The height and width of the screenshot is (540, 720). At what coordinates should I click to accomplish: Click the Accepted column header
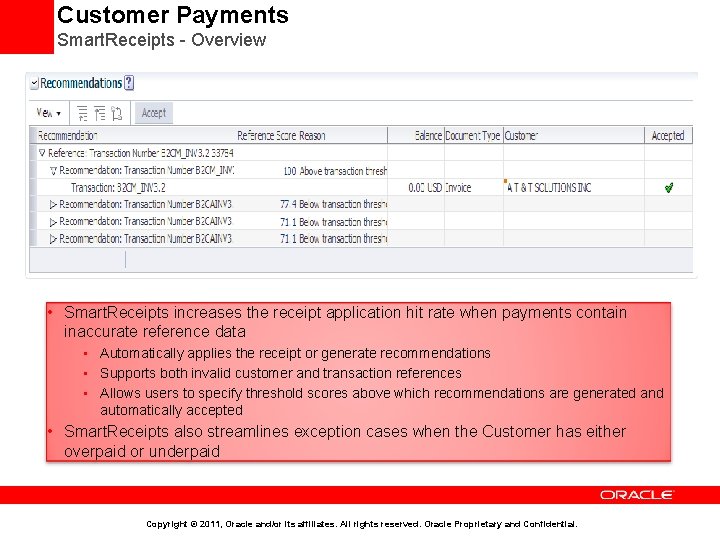pos(668,135)
